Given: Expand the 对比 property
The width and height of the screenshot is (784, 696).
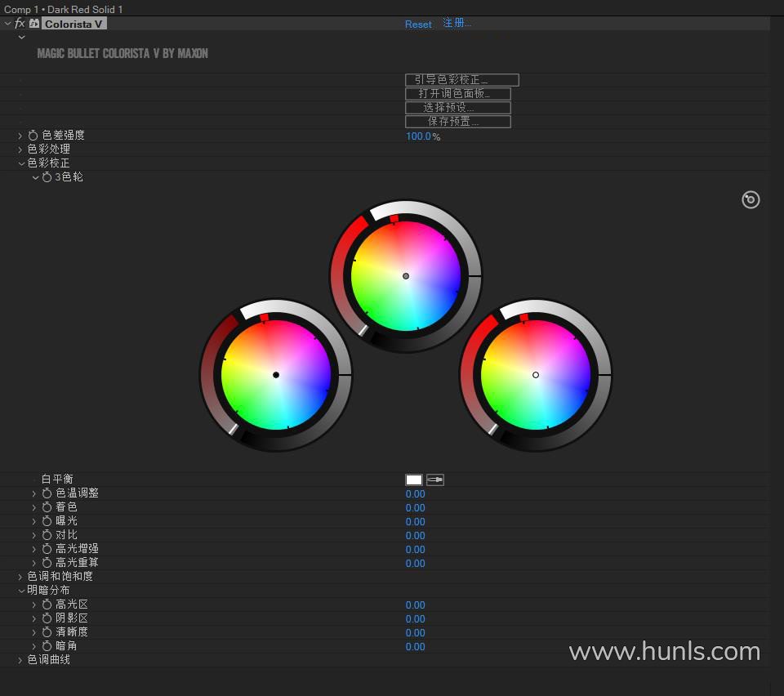Looking at the screenshot, I should point(34,536).
